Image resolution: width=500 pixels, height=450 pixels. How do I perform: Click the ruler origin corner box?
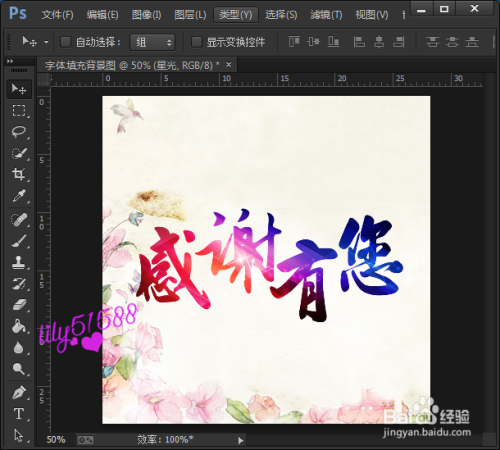click(x=43, y=80)
